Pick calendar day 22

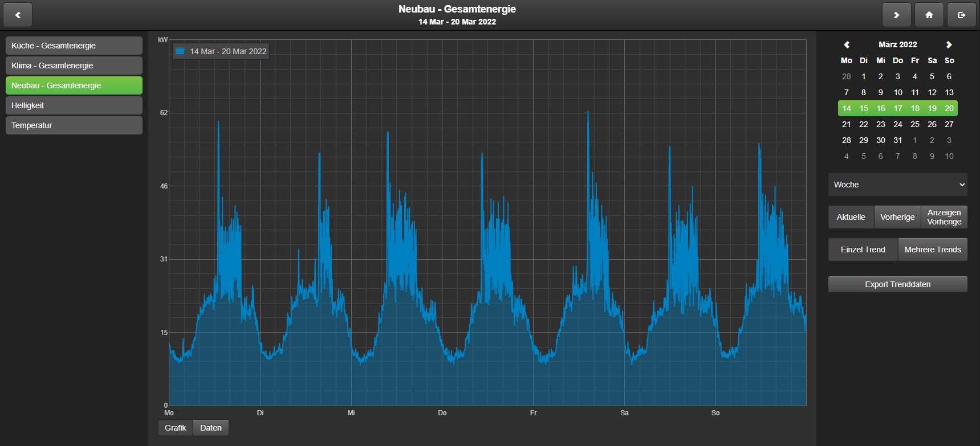(x=864, y=124)
